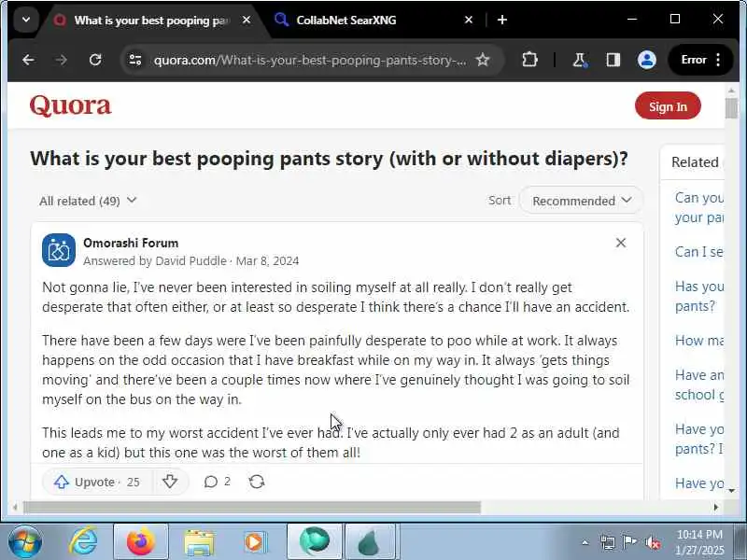This screenshot has width=747, height=560.
Task: Open the network tray icon
Action: click(x=608, y=542)
